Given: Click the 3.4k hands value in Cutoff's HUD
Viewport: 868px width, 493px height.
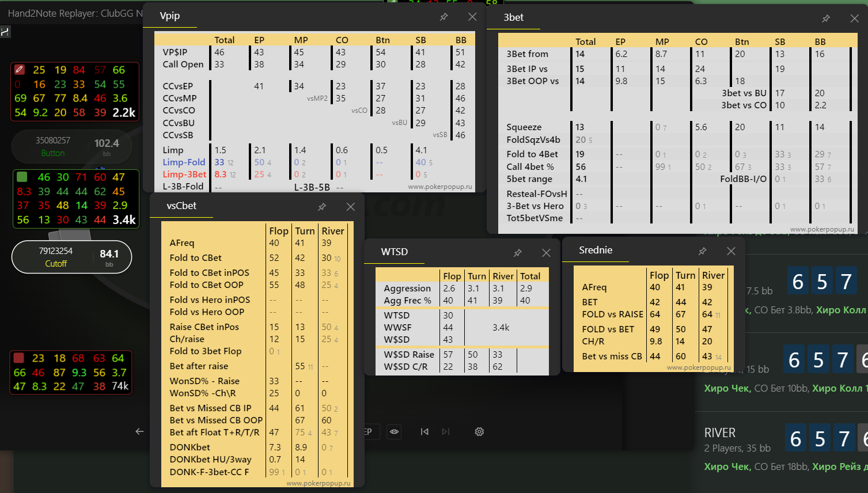Looking at the screenshot, I should pos(124,219).
